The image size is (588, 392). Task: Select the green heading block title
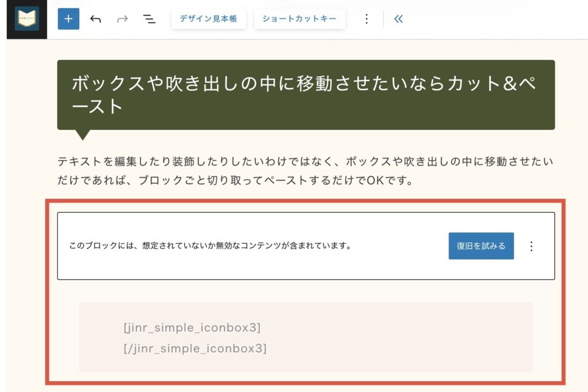tap(303, 84)
